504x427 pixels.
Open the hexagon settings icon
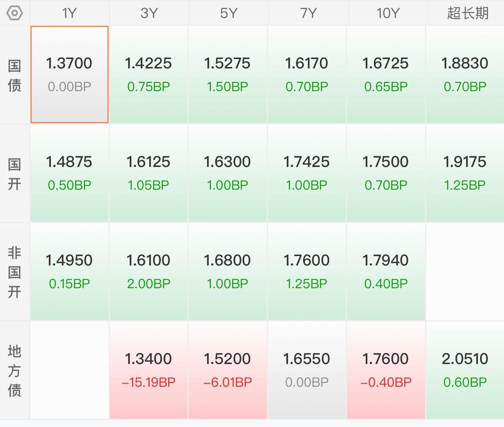pyautogui.click(x=14, y=13)
